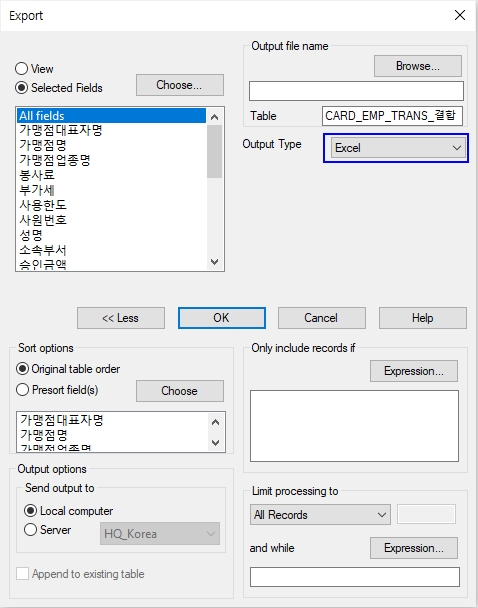The image size is (478, 608).
Task: Select 사원번호 field in the list
Action: coord(111,220)
